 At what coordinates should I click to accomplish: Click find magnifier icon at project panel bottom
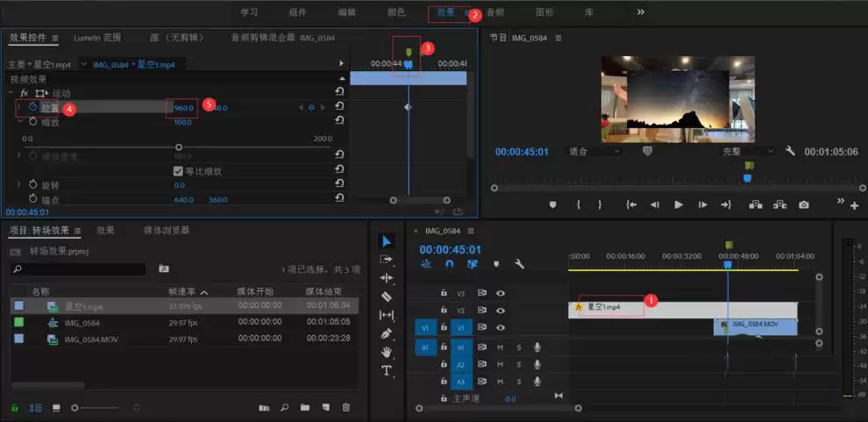pyautogui.click(x=285, y=408)
